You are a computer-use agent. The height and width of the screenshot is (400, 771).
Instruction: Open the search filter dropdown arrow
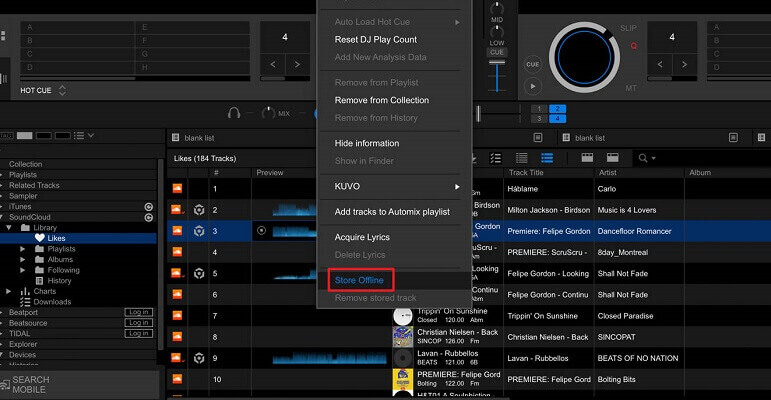653,158
